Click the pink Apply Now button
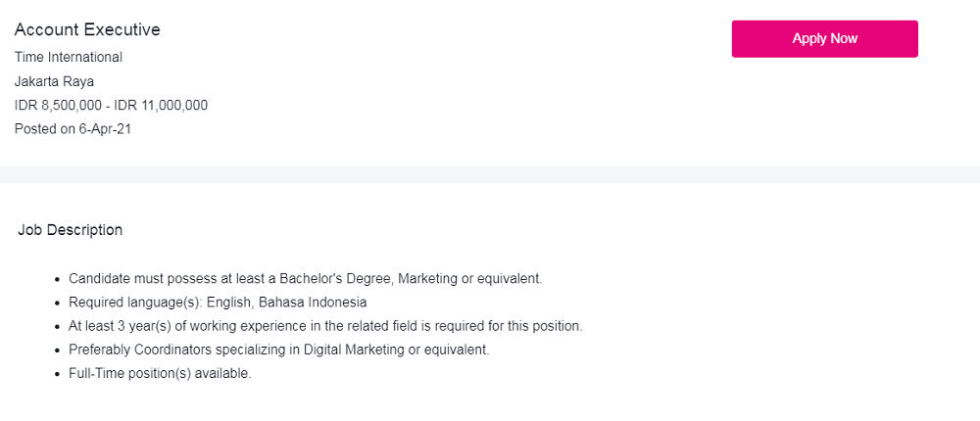 pyautogui.click(x=824, y=39)
